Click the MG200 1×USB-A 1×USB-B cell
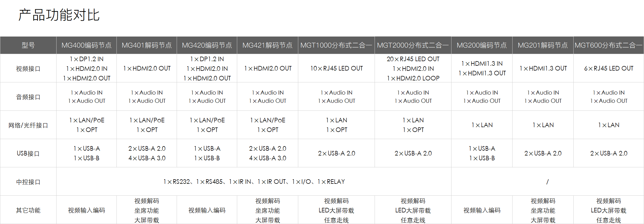Image resolution: width=644 pixels, height=224 pixels. [x=482, y=153]
